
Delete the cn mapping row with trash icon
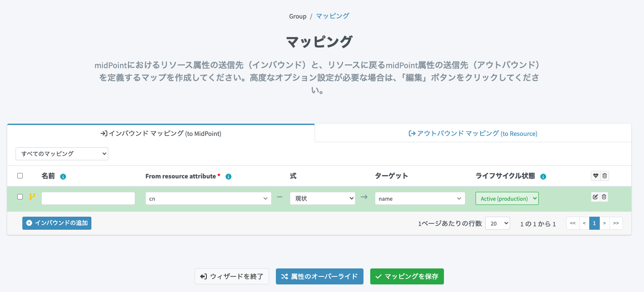[x=604, y=196]
